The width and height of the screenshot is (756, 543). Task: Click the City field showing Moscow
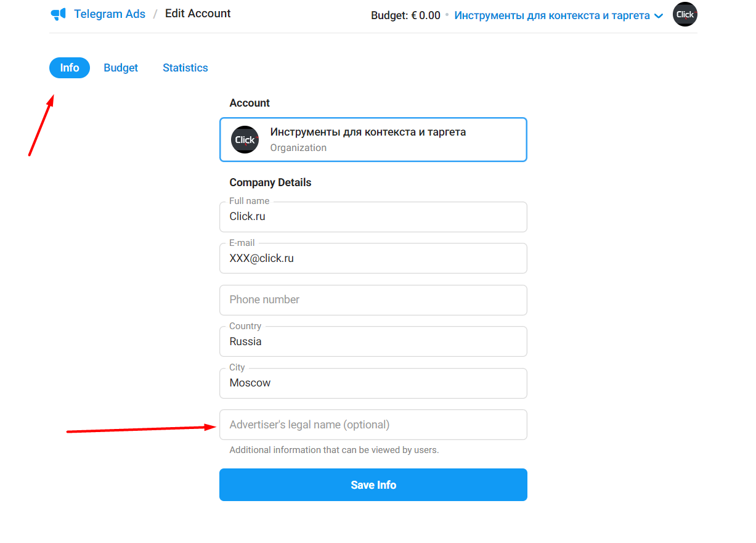click(x=373, y=383)
